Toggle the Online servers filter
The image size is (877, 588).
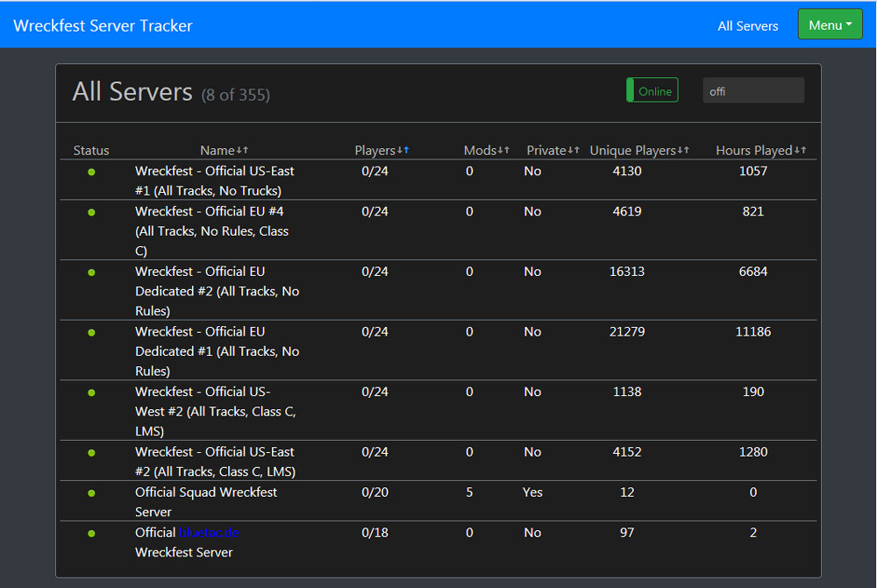click(x=652, y=90)
